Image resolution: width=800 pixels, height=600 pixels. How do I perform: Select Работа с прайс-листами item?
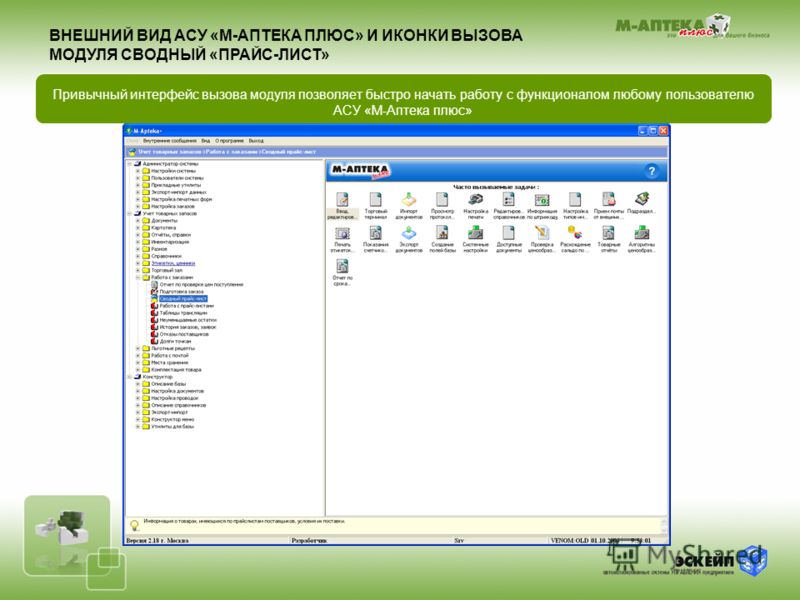(x=186, y=306)
